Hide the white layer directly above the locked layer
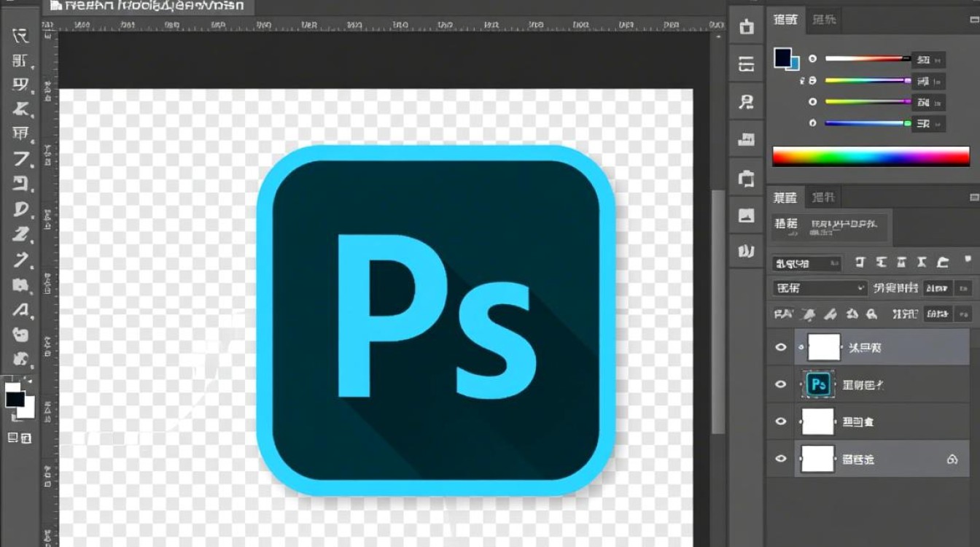The image size is (980, 547). tap(781, 422)
